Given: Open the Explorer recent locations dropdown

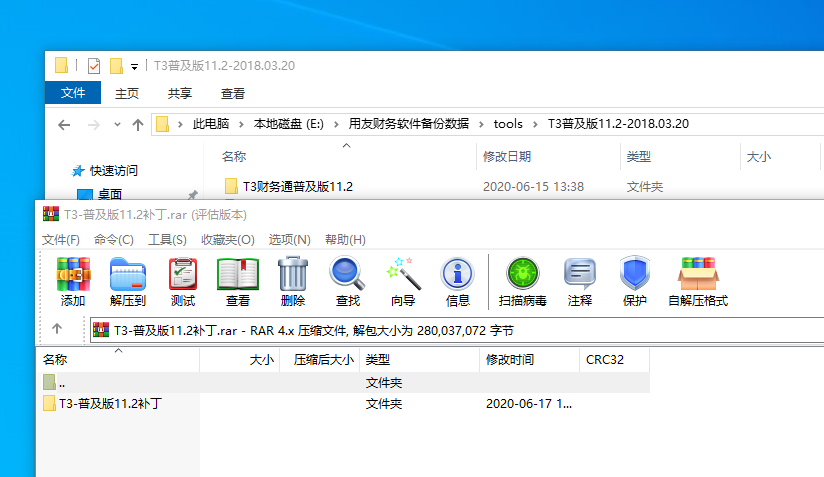Looking at the screenshot, I should click(x=117, y=125).
